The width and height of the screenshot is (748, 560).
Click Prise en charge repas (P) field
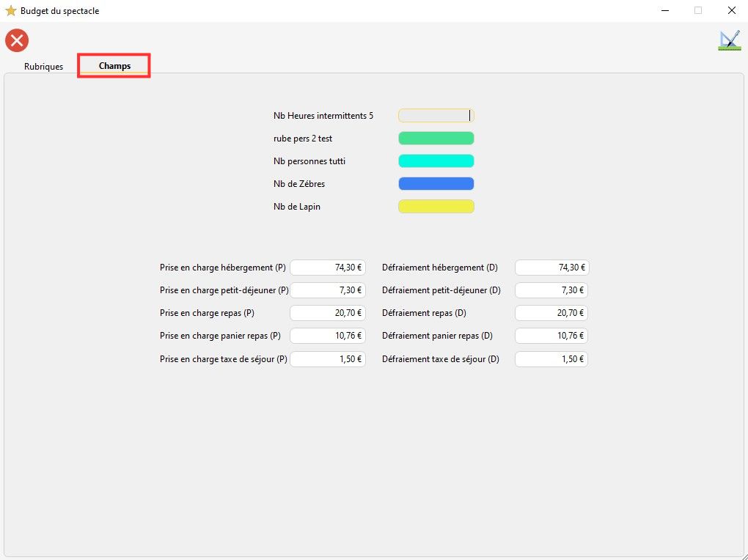tap(328, 314)
